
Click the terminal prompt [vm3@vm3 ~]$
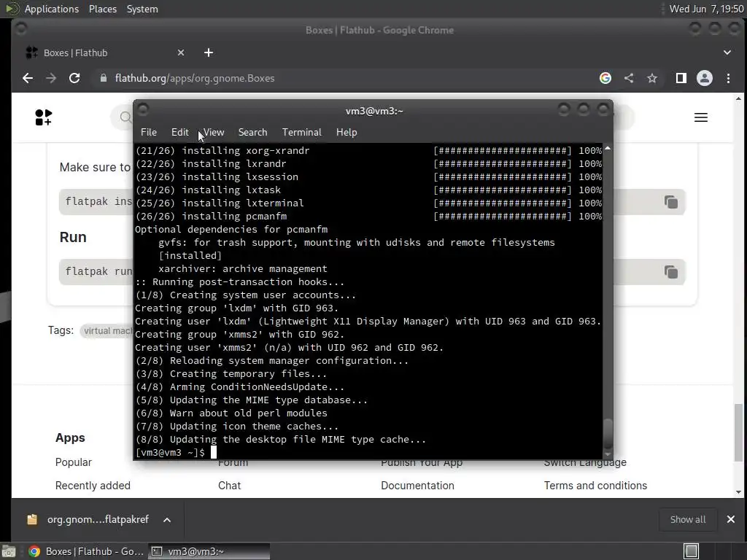click(x=170, y=452)
